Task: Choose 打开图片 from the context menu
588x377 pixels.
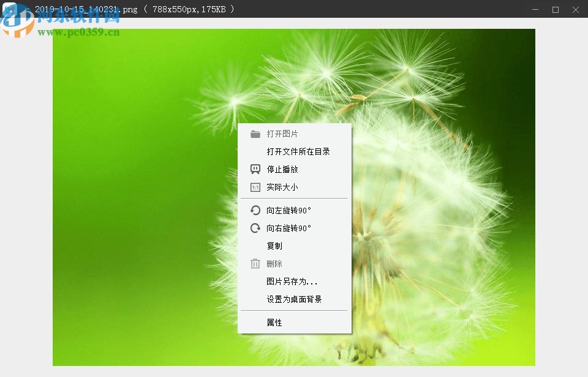Action: (x=284, y=134)
